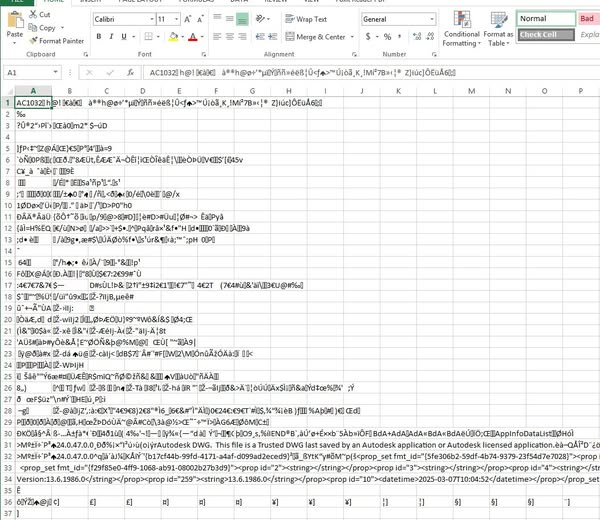
Task: Apply accounting dollar number format
Action: pos(367,37)
